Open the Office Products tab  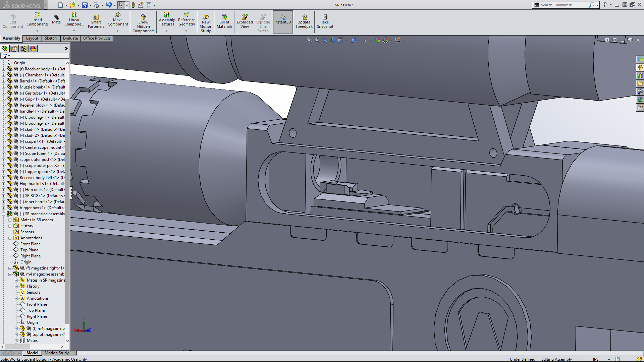click(97, 38)
